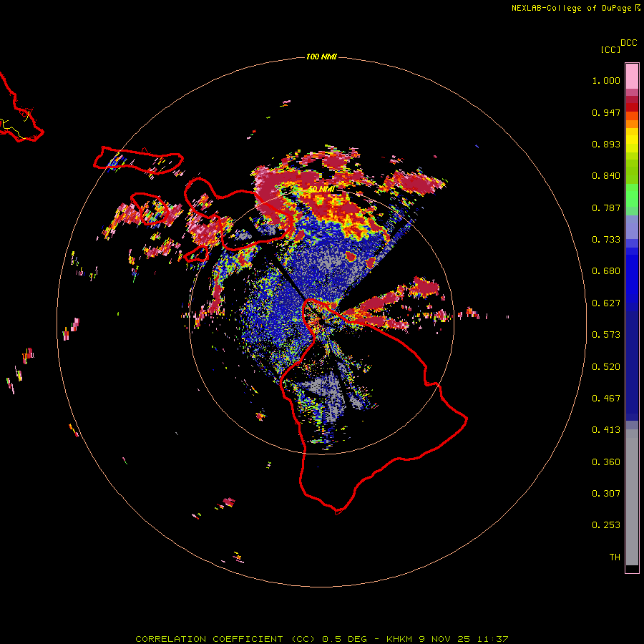644x644 pixels.
Task: Select the 0.360 scale value
Action: tap(606, 462)
